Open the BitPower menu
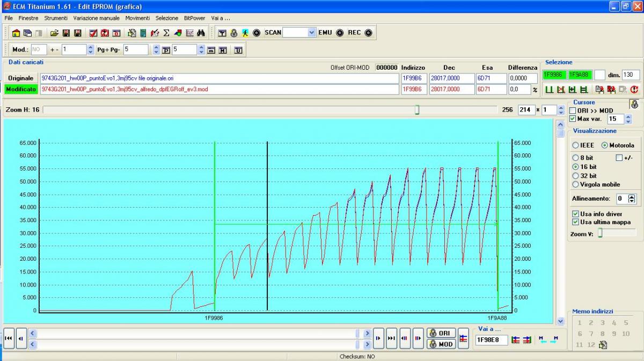Screen dimensions: 644x361 pyautogui.click(x=194, y=18)
